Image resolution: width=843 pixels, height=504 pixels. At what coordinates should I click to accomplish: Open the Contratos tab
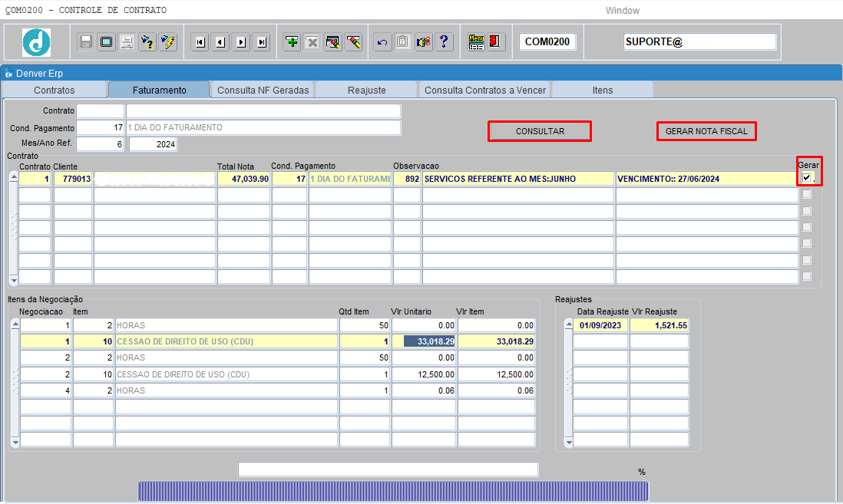(55, 90)
